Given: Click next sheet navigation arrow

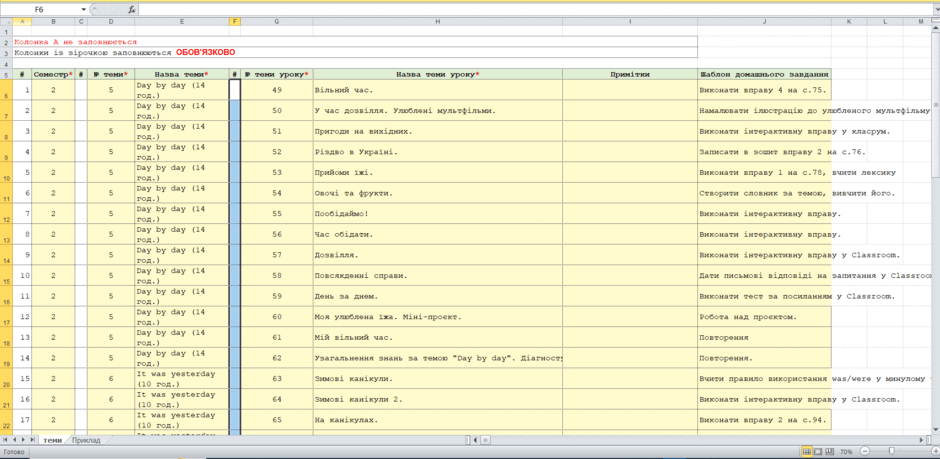Looking at the screenshot, I should click(x=23, y=440).
